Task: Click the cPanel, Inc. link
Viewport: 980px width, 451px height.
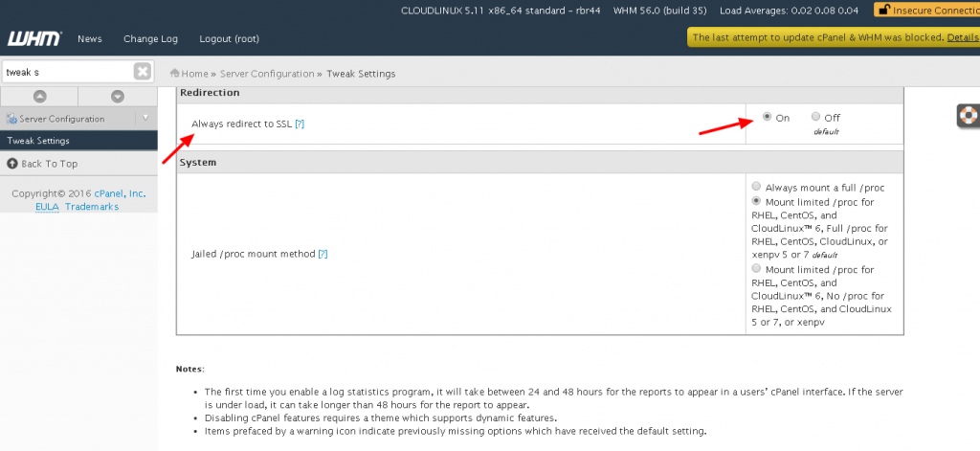Action: 120,194
